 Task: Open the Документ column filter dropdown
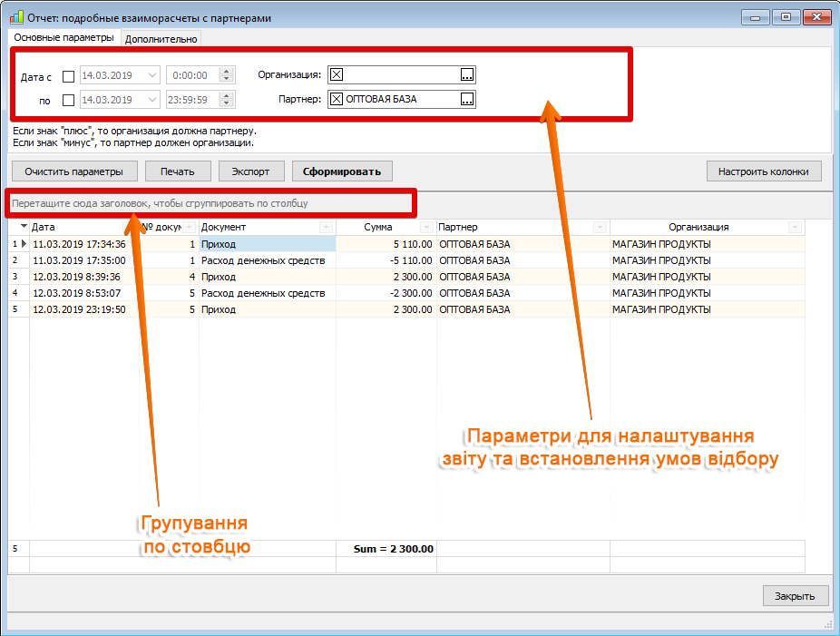(x=326, y=228)
